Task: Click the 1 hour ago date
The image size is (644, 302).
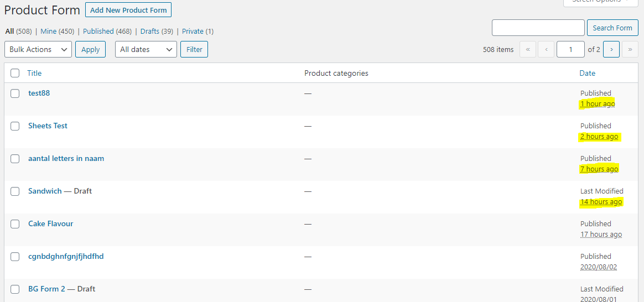Action: 598,104
